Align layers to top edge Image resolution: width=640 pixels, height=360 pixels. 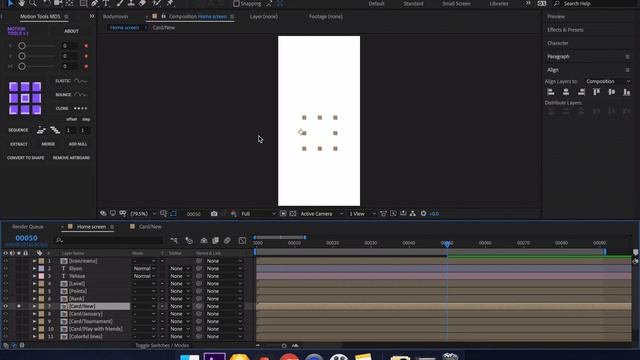click(596, 92)
